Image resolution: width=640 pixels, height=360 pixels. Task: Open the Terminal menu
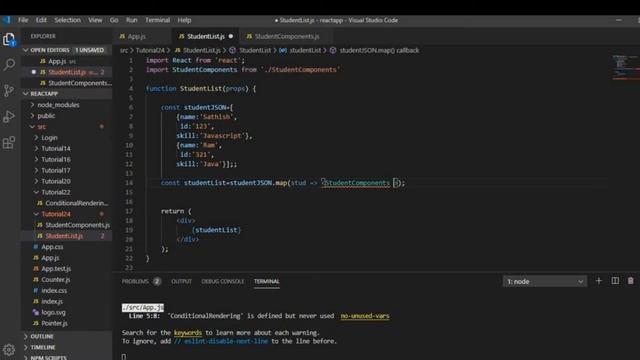(157, 20)
